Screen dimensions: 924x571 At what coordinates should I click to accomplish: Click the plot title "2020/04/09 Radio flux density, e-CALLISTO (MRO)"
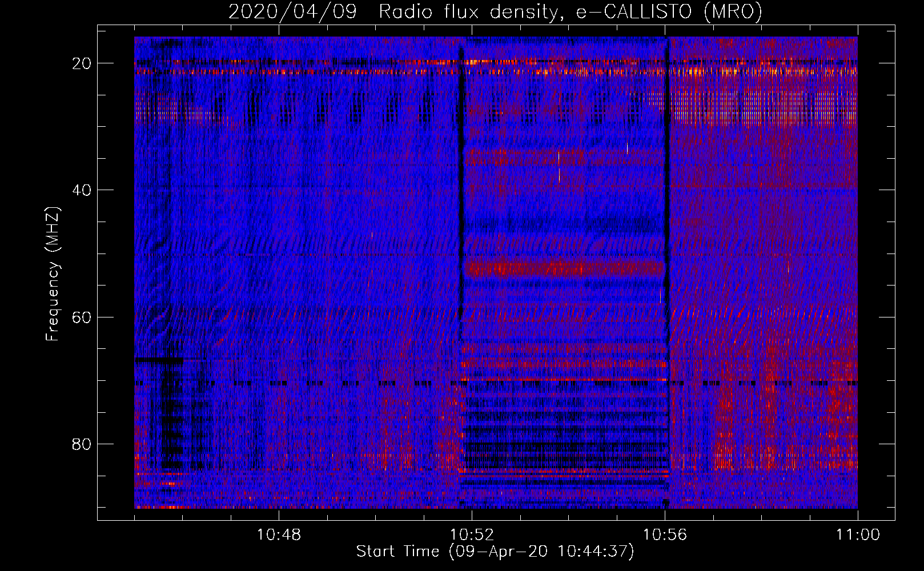pos(495,11)
